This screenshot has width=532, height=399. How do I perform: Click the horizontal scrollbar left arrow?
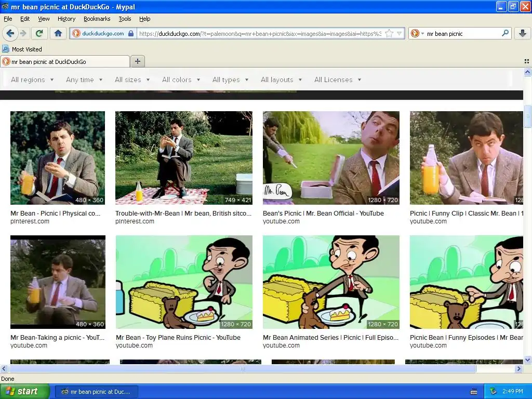pyautogui.click(x=4, y=368)
